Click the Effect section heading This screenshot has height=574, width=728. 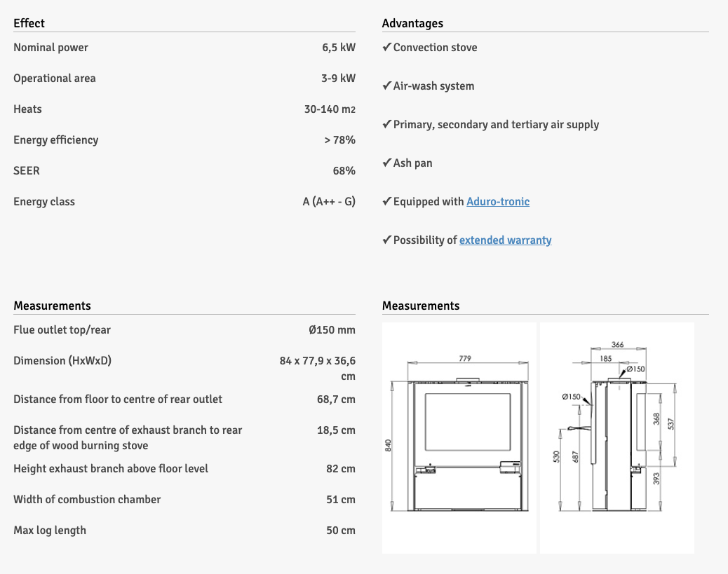click(29, 23)
